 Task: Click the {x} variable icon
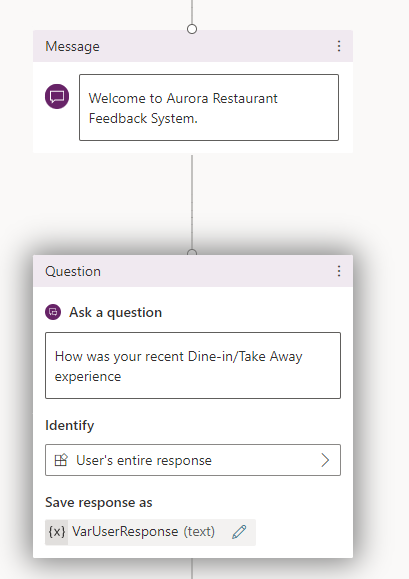(56, 532)
